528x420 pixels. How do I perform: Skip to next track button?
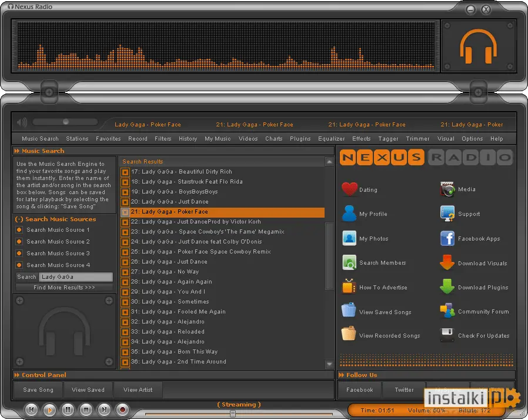coord(105,409)
